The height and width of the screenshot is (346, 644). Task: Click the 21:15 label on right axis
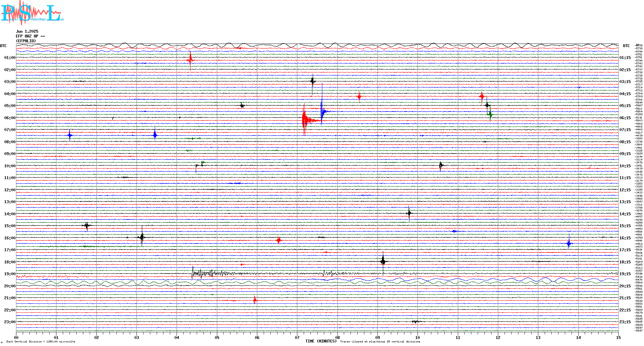click(x=625, y=298)
